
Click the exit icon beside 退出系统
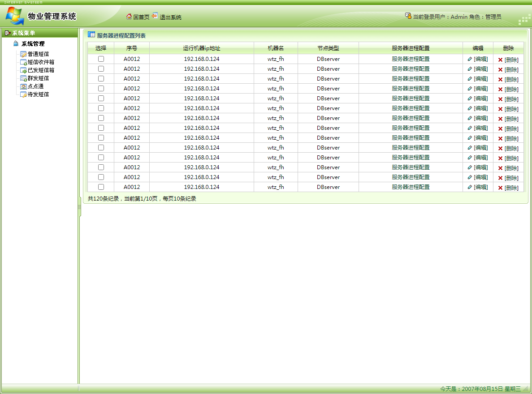point(155,16)
